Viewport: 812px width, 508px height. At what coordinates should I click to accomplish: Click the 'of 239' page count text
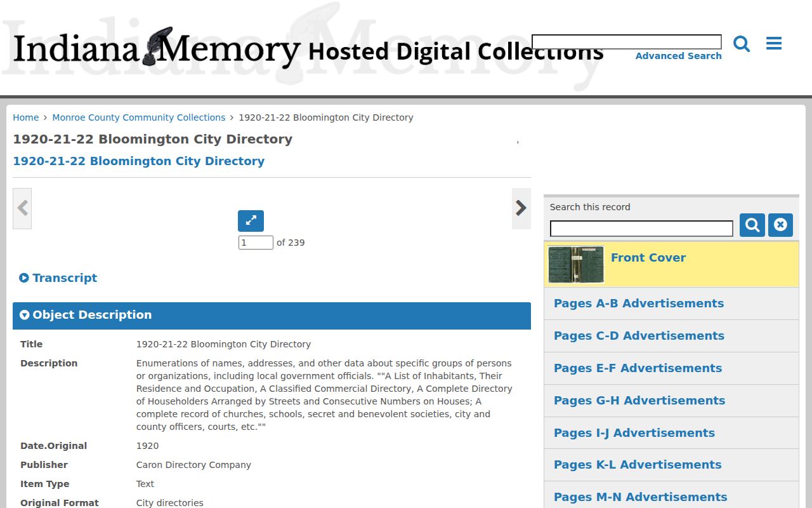[291, 243]
